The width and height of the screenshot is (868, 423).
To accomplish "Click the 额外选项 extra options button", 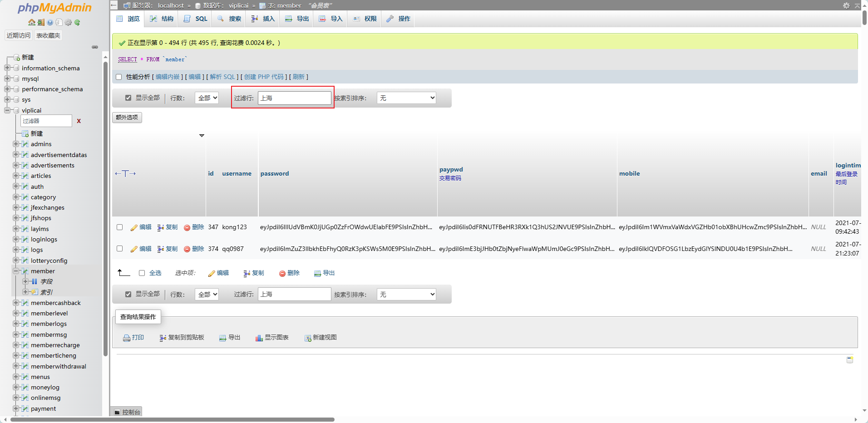I will (x=127, y=117).
